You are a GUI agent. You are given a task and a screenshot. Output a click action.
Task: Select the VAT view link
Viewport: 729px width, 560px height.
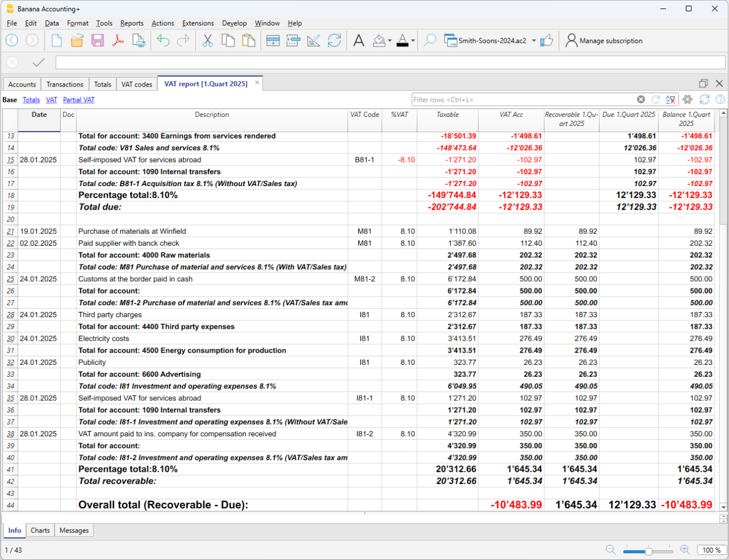point(52,100)
